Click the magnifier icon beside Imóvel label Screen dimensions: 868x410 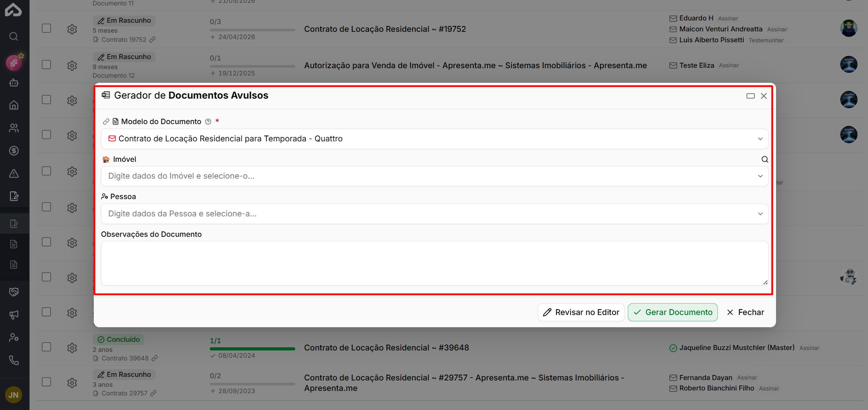tap(765, 159)
